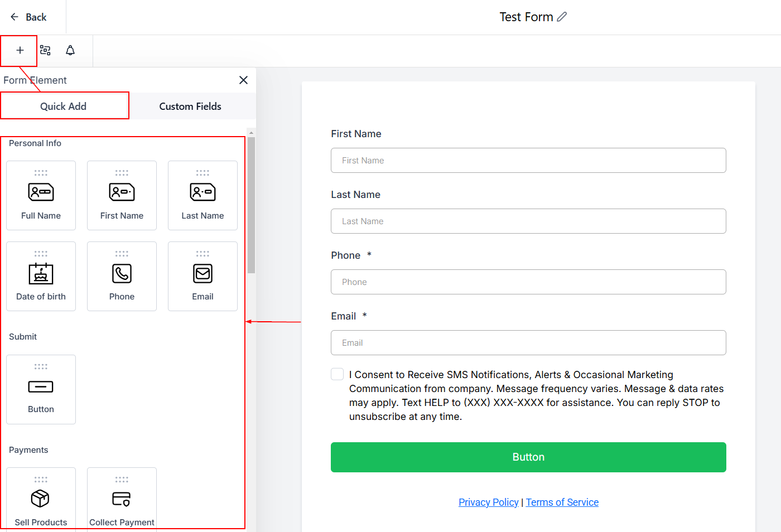Open the form structure icon in toolbar
The width and height of the screenshot is (781, 532).
(x=45, y=50)
